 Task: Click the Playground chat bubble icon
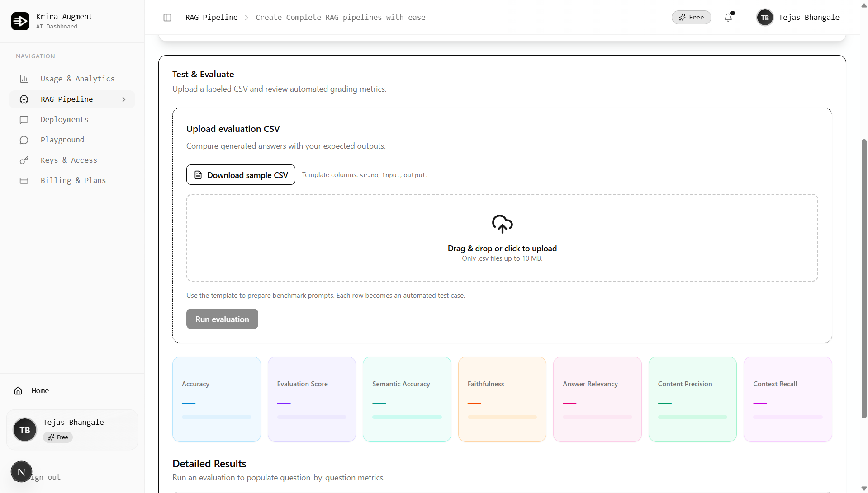[x=24, y=140]
